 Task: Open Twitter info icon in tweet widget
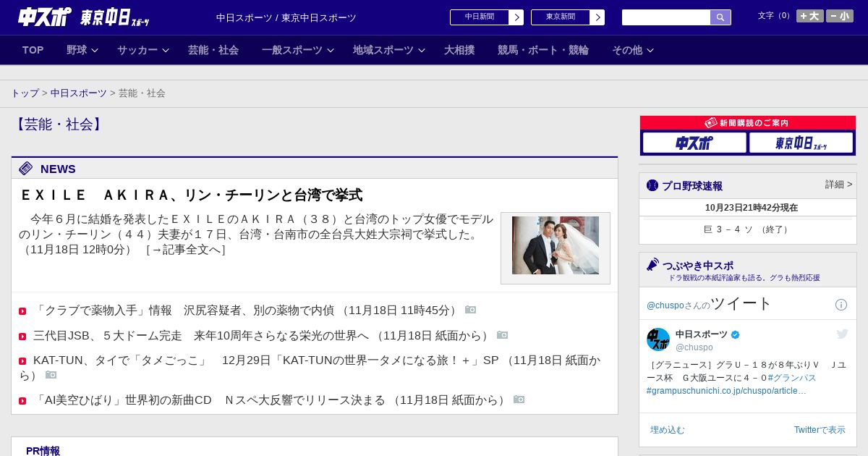tap(841, 305)
